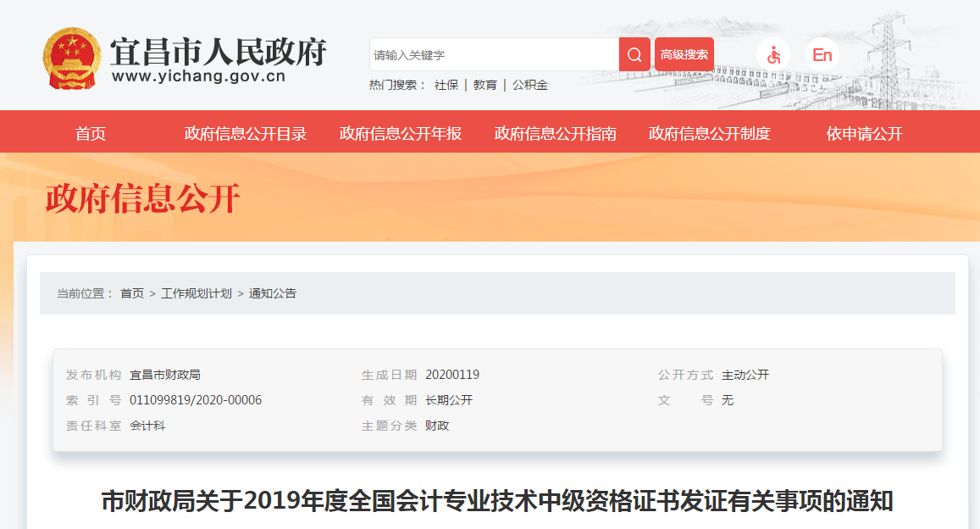The image size is (980, 529).
Task: Click the search magnifier icon
Action: 633,53
